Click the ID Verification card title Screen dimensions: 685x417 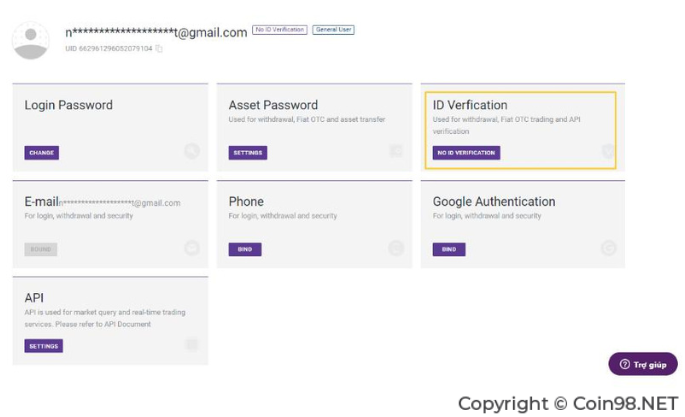pyautogui.click(x=470, y=105)
